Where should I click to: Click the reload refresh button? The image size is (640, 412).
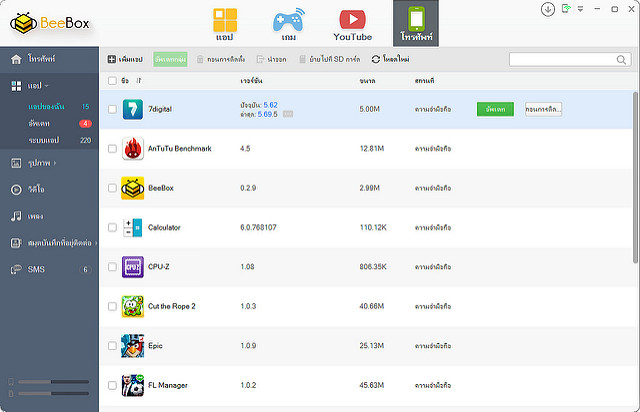coord(391,59)
